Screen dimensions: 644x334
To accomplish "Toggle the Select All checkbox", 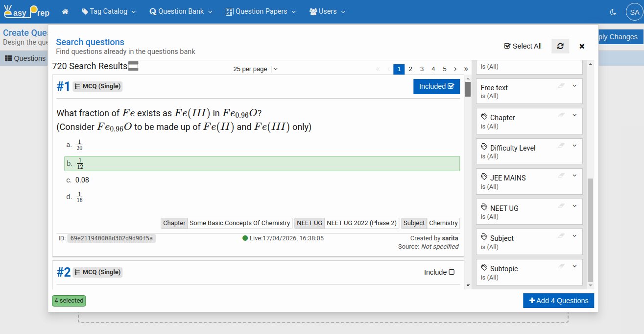I will (523, 46).
